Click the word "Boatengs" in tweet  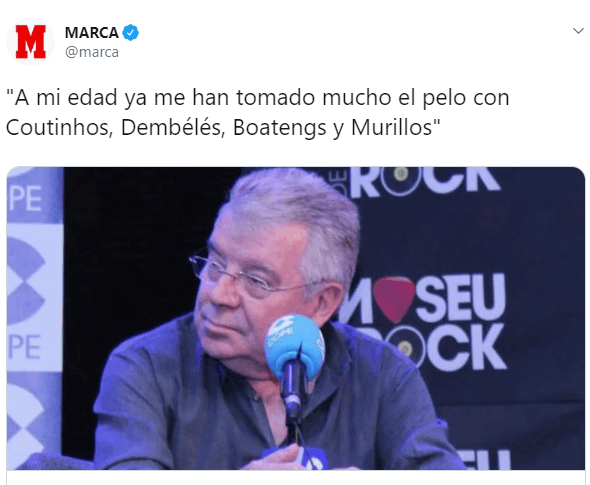coord(280,128)
